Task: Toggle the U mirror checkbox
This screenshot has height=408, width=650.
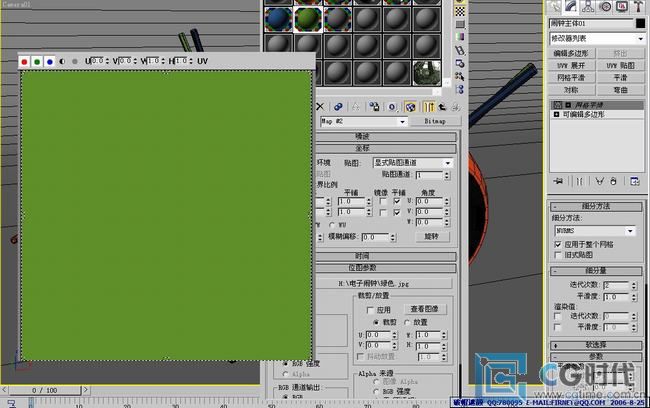Action: coord(383,201)
